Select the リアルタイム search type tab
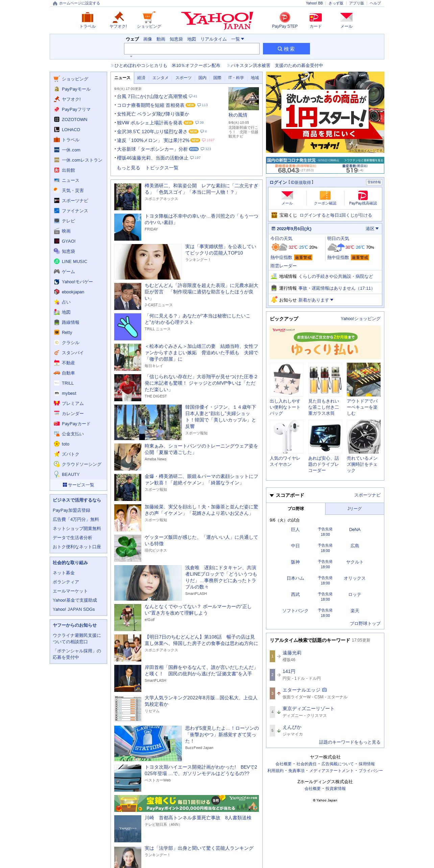The height and width of the screenshot is (868, 434). tap(214, 39)
